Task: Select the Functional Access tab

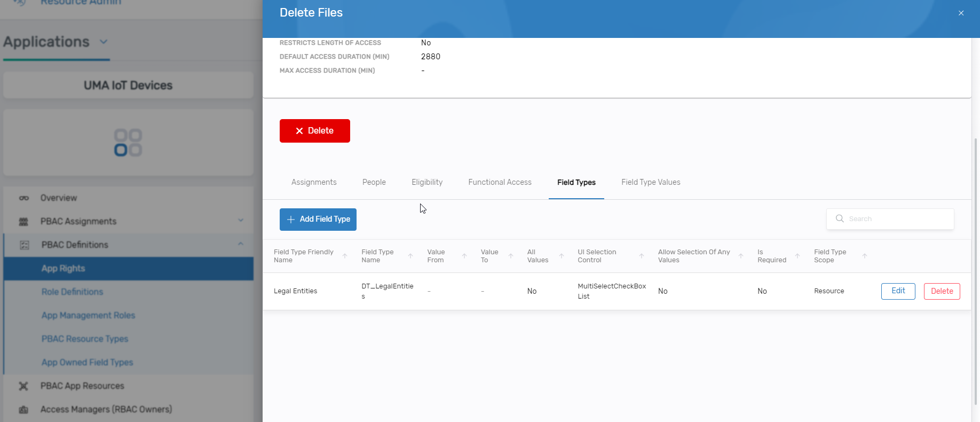Action: point(500,182)
